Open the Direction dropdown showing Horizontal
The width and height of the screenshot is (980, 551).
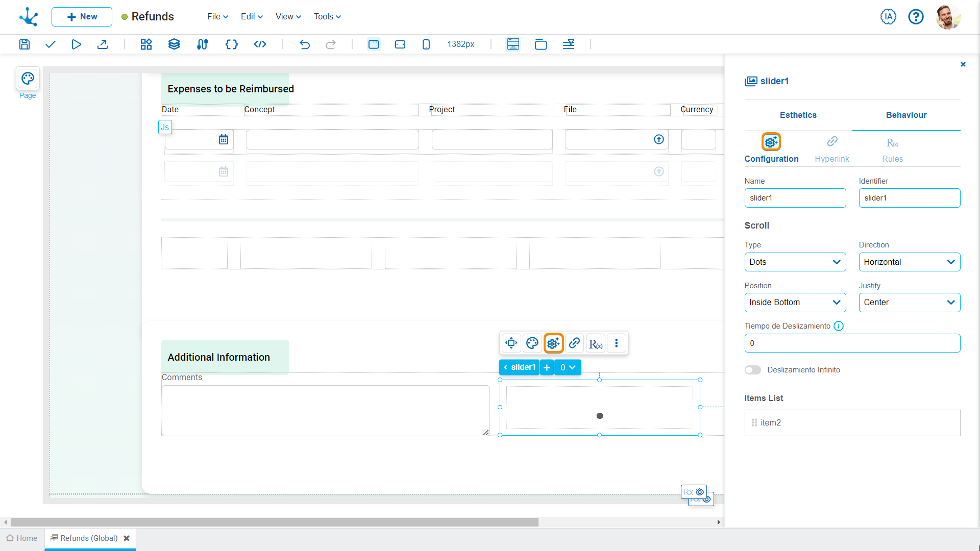(x=910, y=262)
